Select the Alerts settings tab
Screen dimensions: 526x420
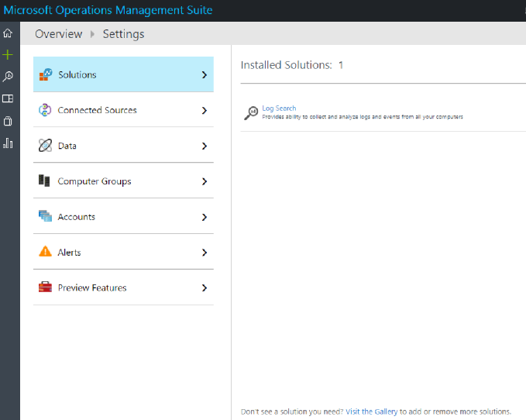[123, 253]
